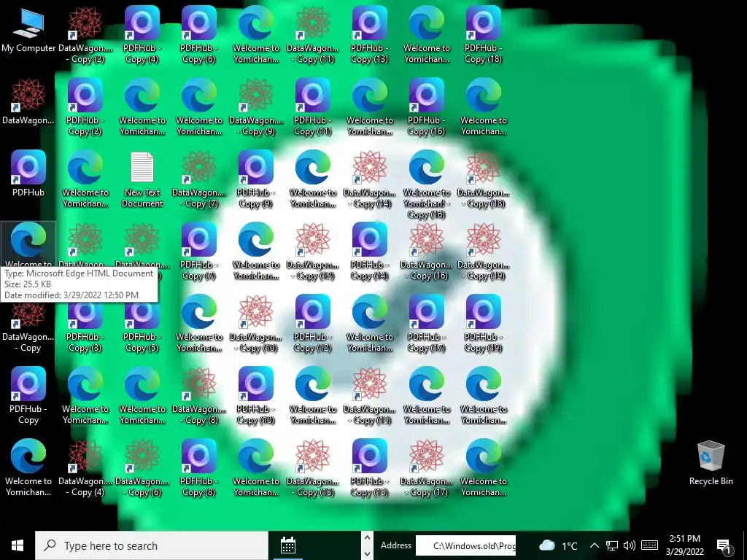Image resolution: width=747 pixels, height=560 pixels.
Task: Select PDFHub - Copy (6) shortcut
Action: (x=198, y=36)
